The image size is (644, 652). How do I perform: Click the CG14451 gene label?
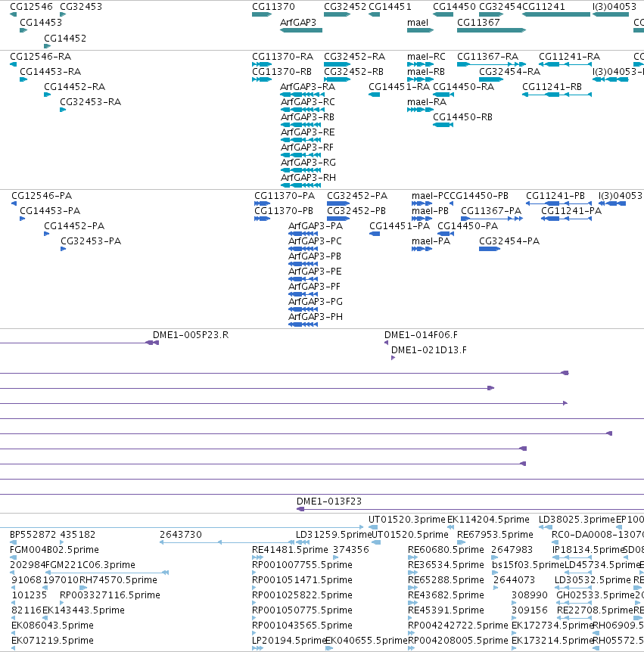[390, 7]
